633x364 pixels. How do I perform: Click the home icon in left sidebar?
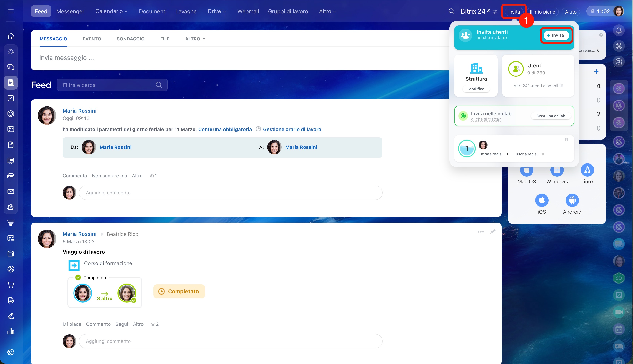pos(11,36)
